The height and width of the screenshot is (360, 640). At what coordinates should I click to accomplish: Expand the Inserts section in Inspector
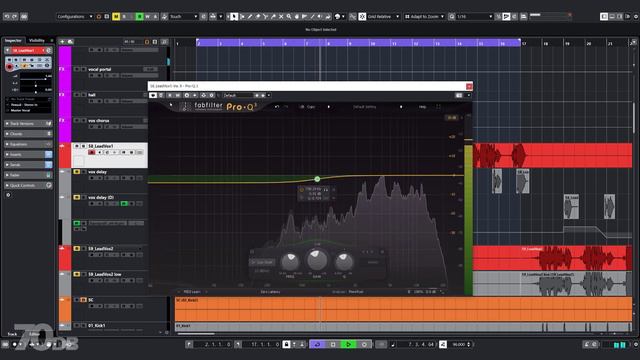pos(28,154)
